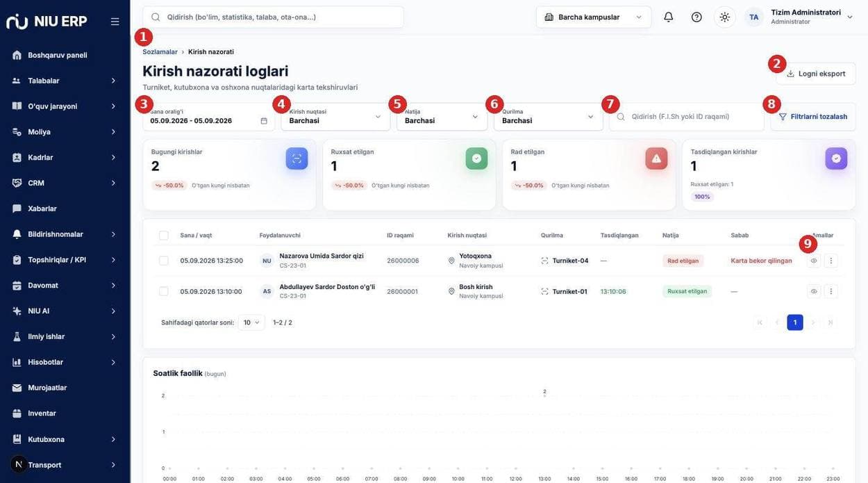Open actions menu for Nazarova Umida row
Image resolution: width=868 pixels, height=483 pixels.
(831, 261)
